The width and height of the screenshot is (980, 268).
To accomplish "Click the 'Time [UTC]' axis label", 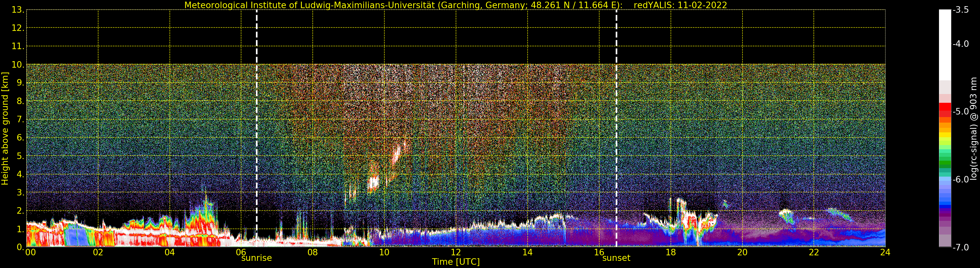I will click(456, 262).
